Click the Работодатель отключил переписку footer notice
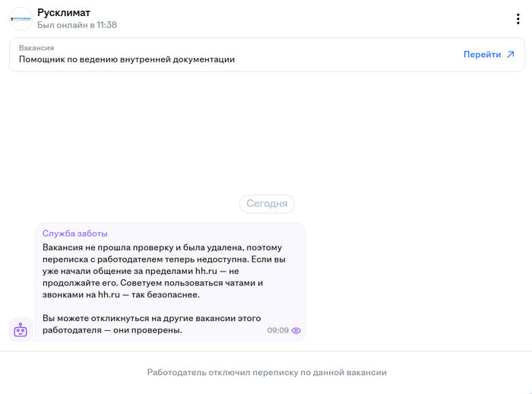This screenshot has height=394, width=532. [267, 373]
